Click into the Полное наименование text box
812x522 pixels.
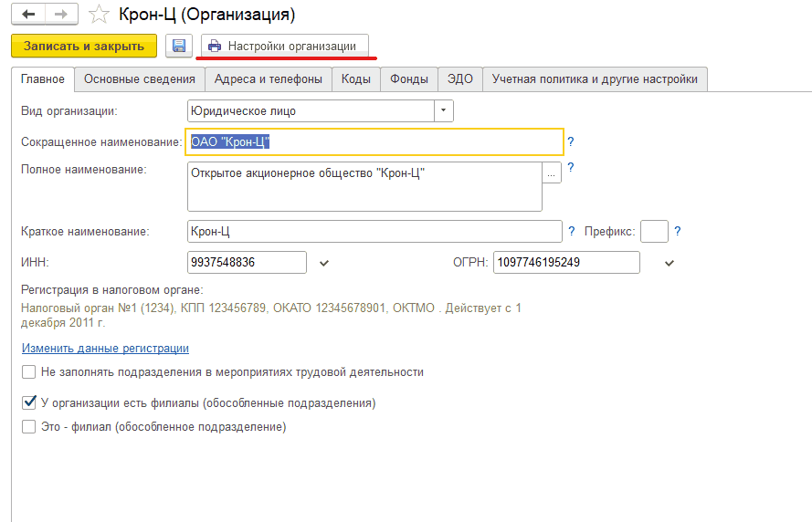click(x=364, y=187)
